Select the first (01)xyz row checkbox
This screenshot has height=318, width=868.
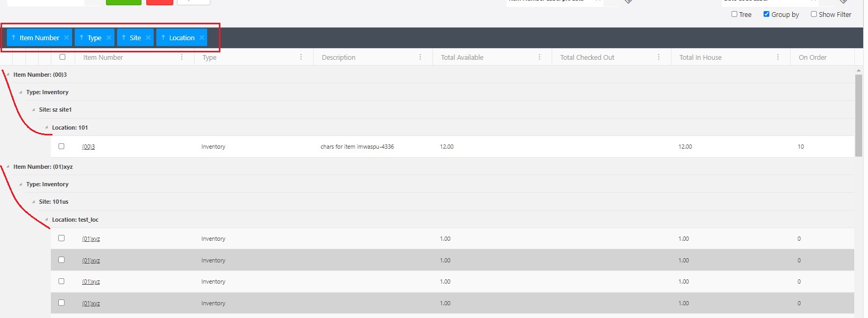coord(61,238)
